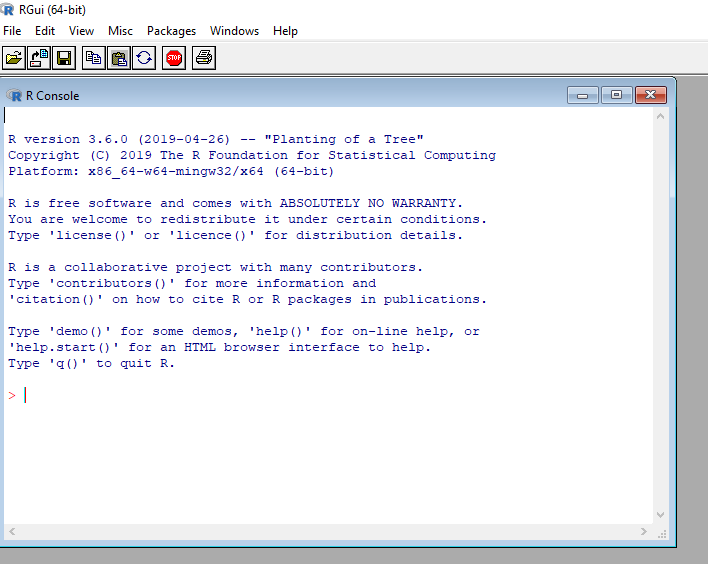The width and height of the screenshot is (708, 564).
Task: Click the RGui application logo icon
Action: [7, 9]
